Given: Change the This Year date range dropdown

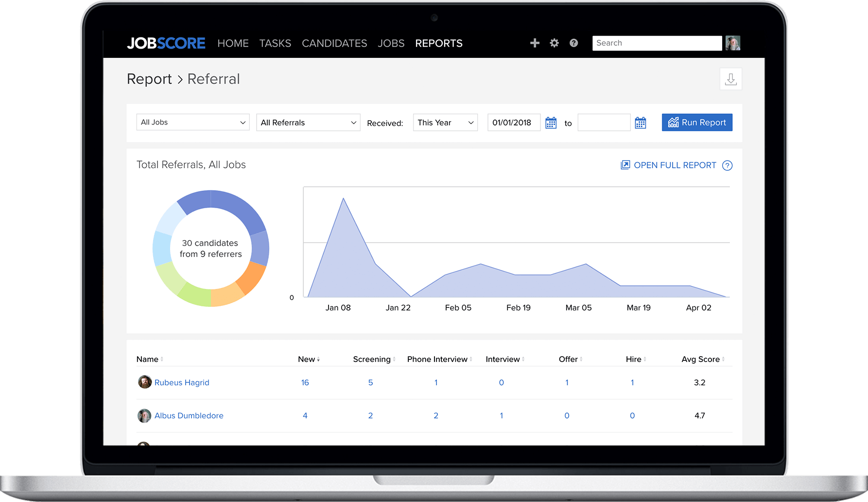Looking at the screenshot, I should [x=445, y=122].
